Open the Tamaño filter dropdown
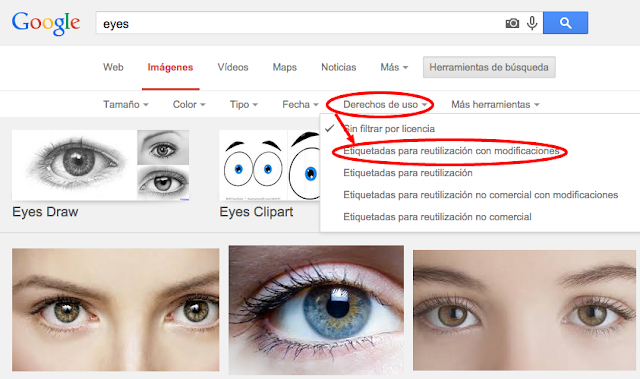The image size is (640, 379). 126,105
